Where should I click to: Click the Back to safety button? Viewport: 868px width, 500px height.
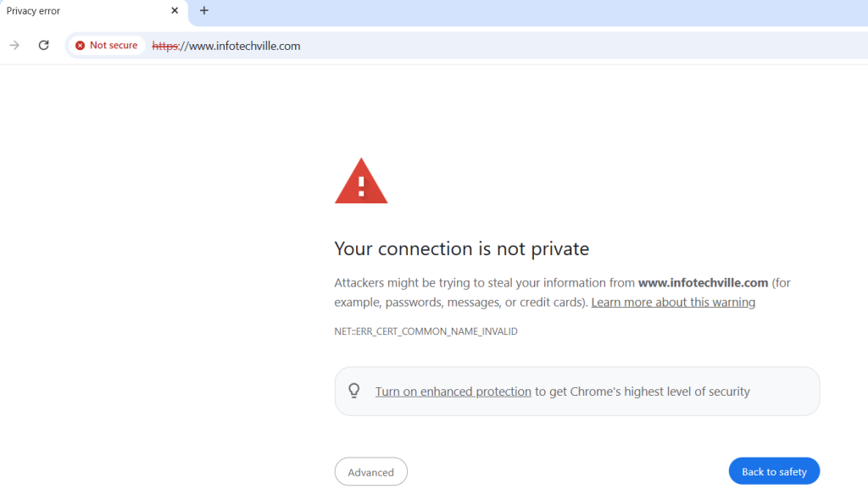774,471
